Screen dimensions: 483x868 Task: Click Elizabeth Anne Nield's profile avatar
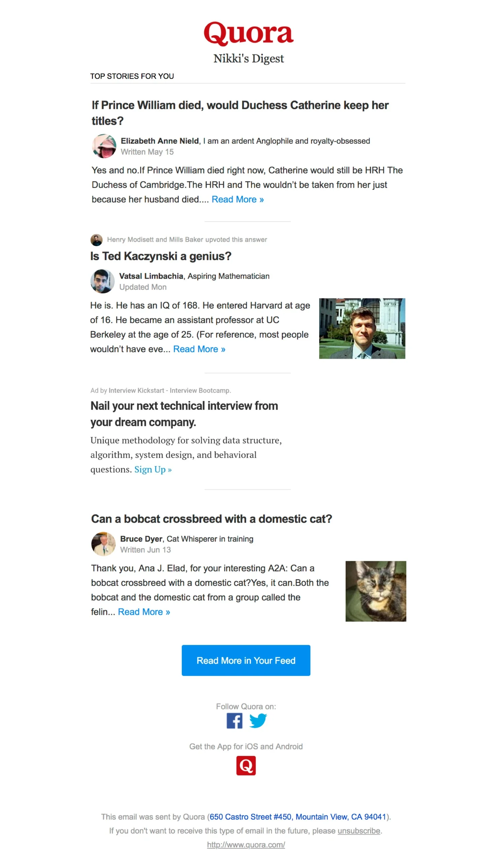point(104,146)
